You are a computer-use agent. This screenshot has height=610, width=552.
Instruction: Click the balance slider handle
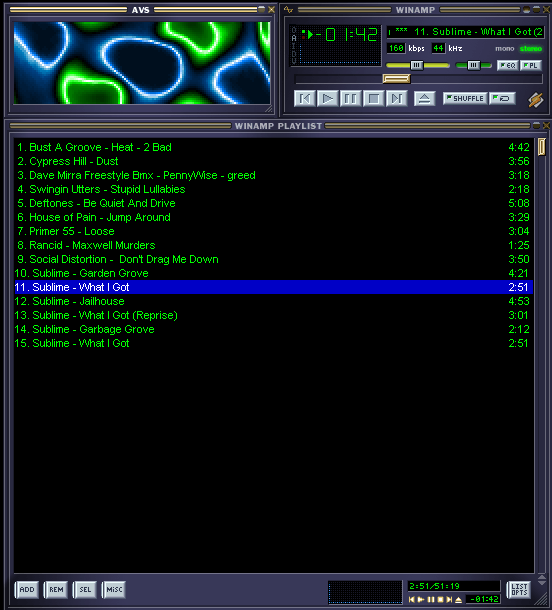(x=473, y=65)
